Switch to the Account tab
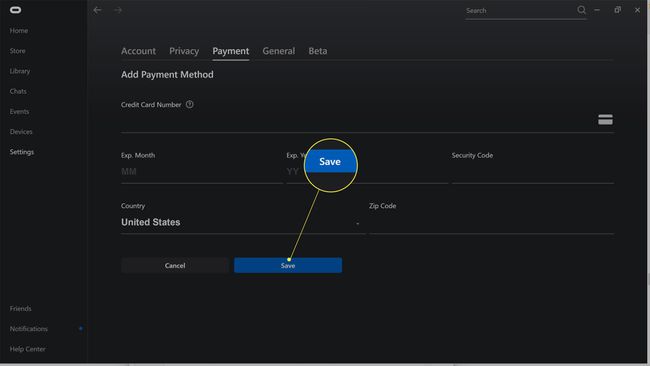Screen dimensions: 650x366 click(138, 51)
